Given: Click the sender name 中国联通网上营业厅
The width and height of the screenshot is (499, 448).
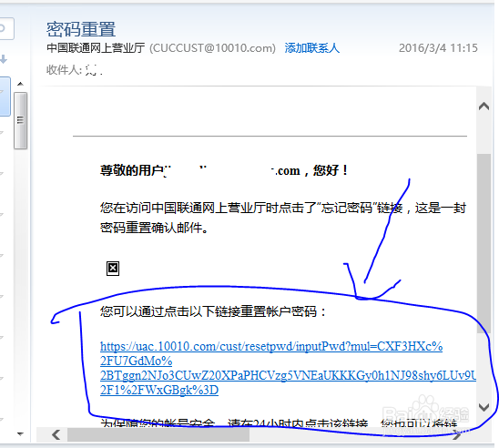Looking at the screenshot, I should pos(96,48).
